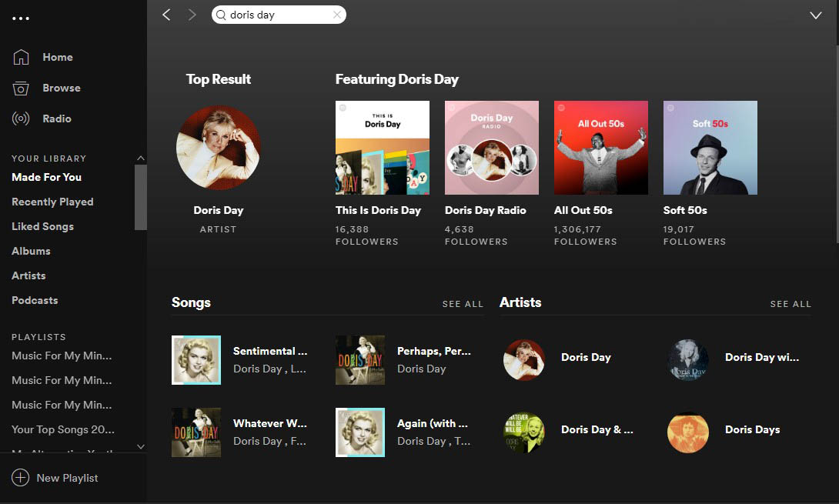Play Again (with ... song cover

pyautogui.click(x=359, y=432)
